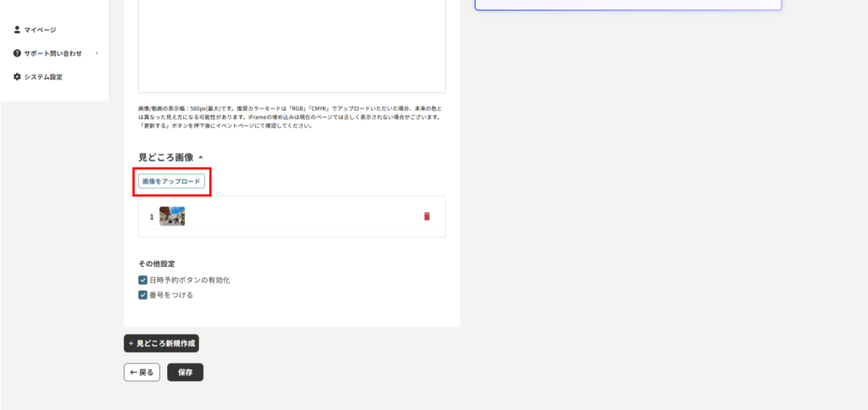This screenshot has height=410, width=868.
Task: Go back with the 戻る button
Action: 142,372
